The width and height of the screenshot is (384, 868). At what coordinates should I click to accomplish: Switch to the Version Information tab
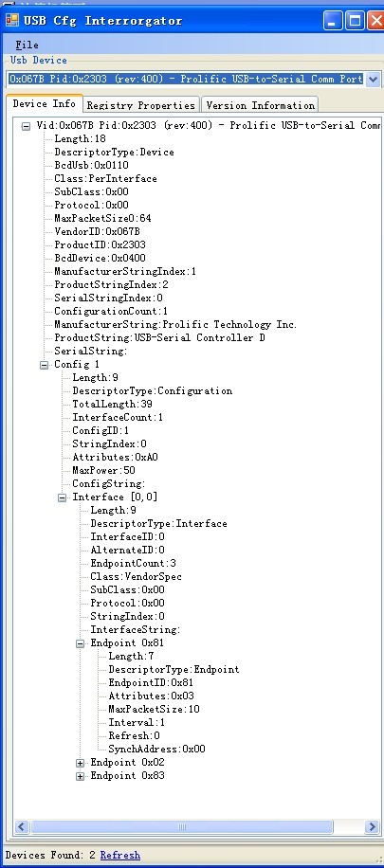coord(260,105)
